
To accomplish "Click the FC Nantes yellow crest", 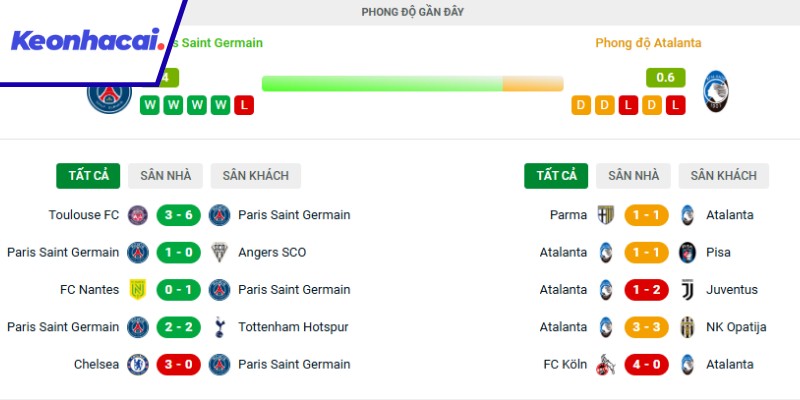I will [x=138, y=290].
